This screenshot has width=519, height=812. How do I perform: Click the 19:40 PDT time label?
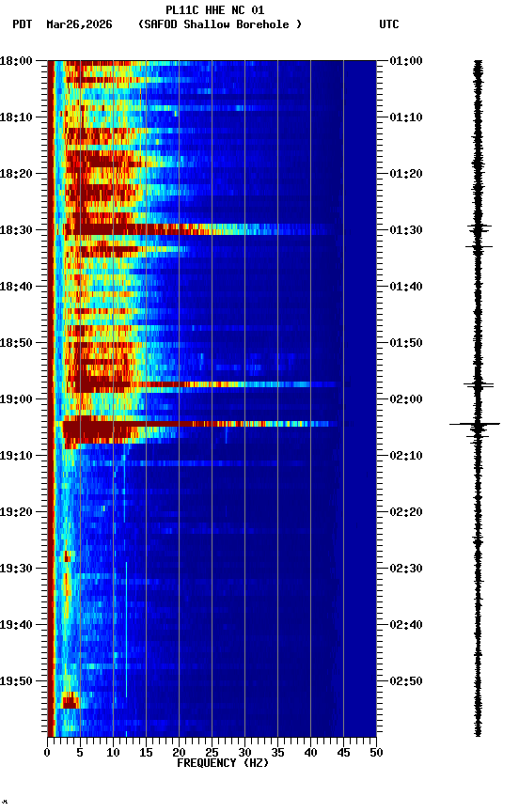[x=16, y=625]
